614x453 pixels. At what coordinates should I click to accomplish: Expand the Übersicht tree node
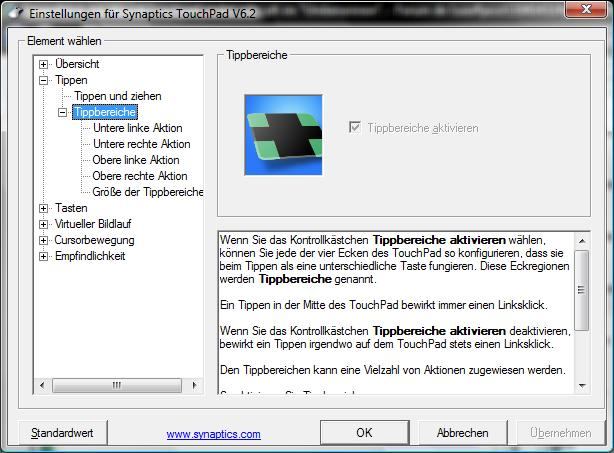point(43,65)
